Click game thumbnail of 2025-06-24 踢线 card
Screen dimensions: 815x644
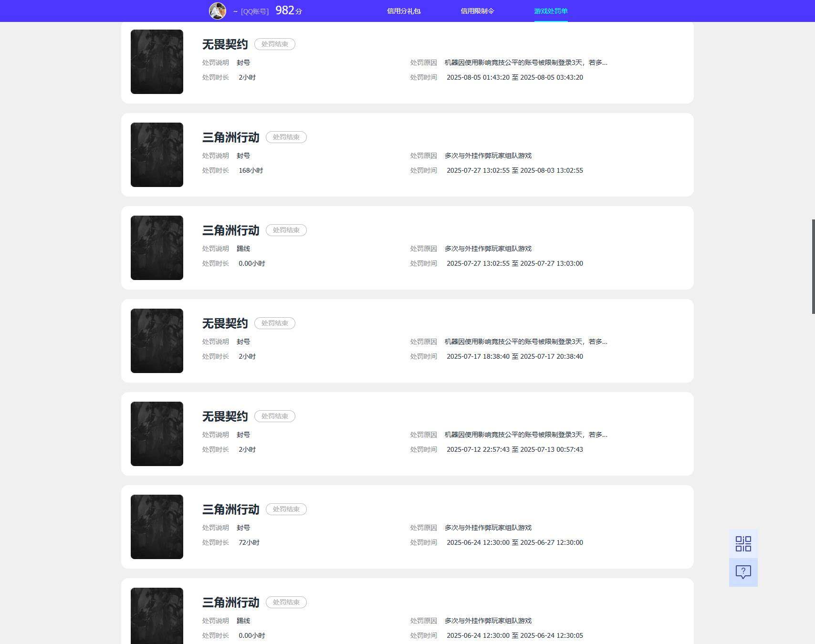157,616
